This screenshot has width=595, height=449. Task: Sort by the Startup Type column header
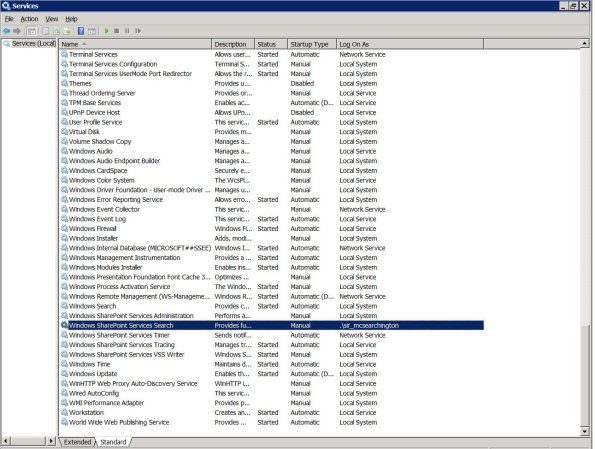pos(312,44)
